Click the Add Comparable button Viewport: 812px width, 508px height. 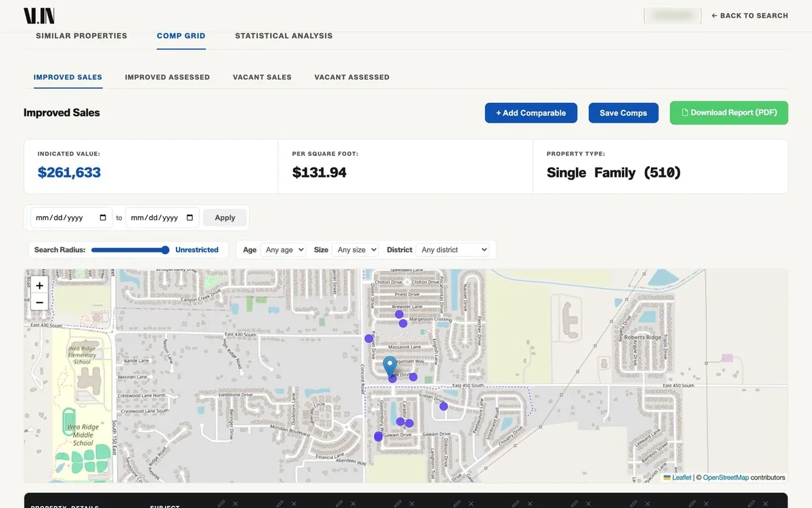pyautogui.click(x=531, y=113)
